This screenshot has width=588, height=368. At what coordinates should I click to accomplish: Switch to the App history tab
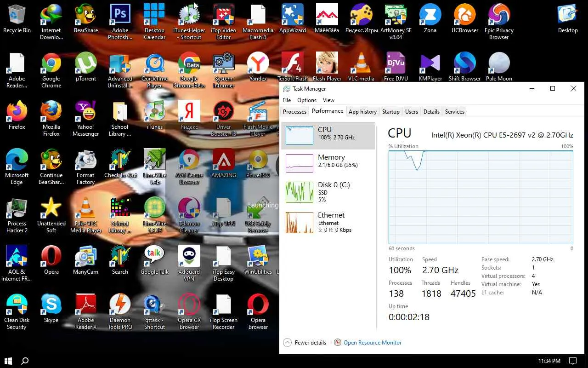click(362, 112)
